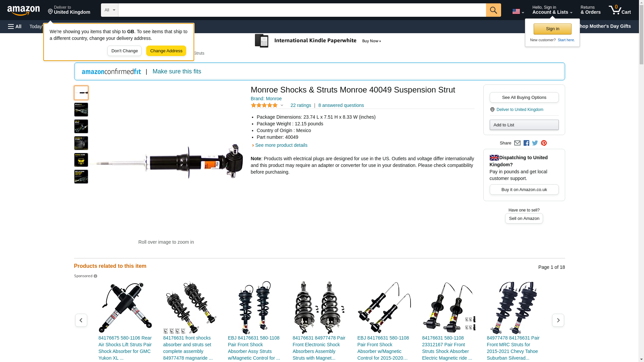Share product via email icon

tap(517, 143)
